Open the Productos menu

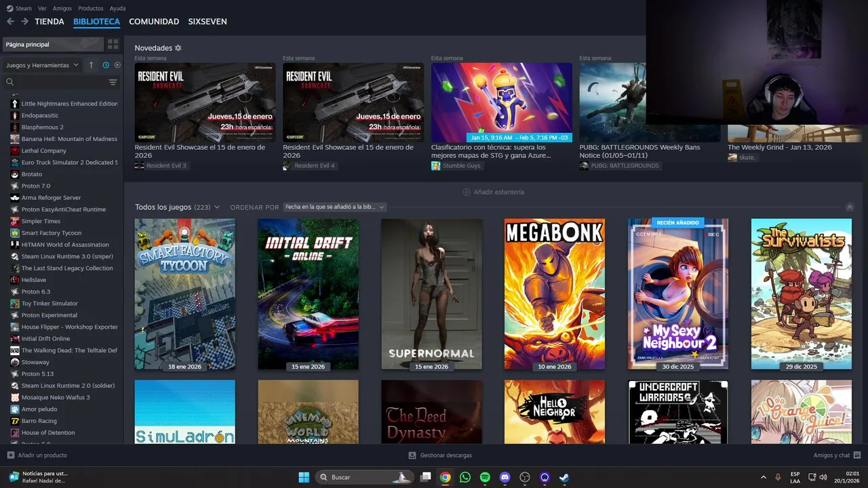(x=91, y=8)
